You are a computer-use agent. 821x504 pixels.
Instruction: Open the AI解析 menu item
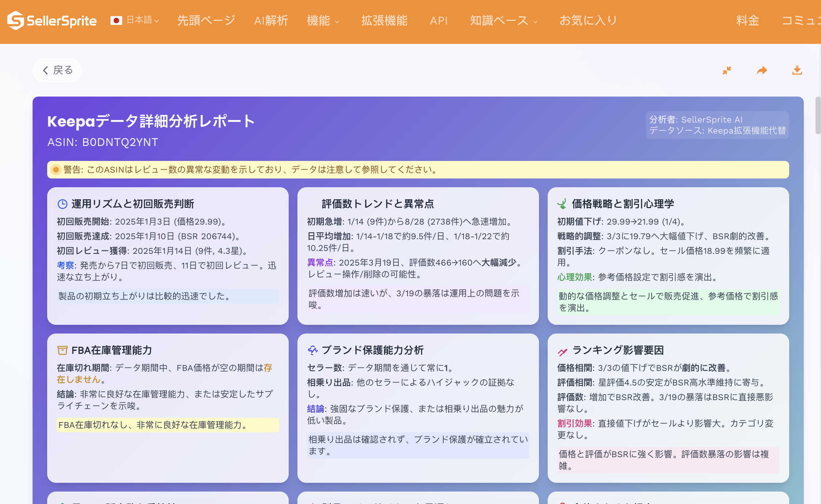click(x=271, y=20)
